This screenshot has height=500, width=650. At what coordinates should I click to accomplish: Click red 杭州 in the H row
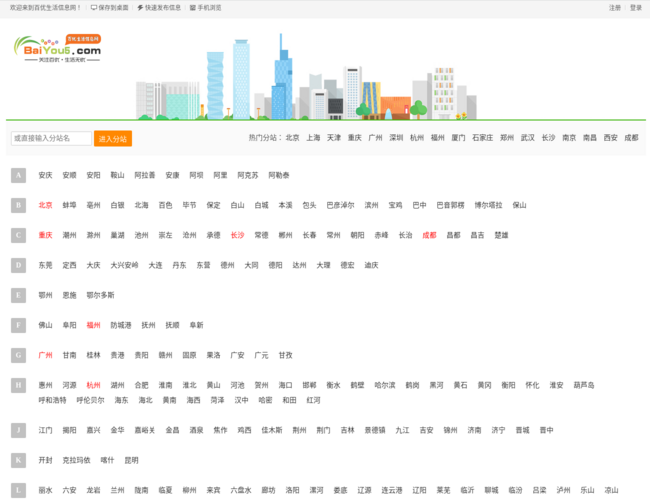pos(93,385)
